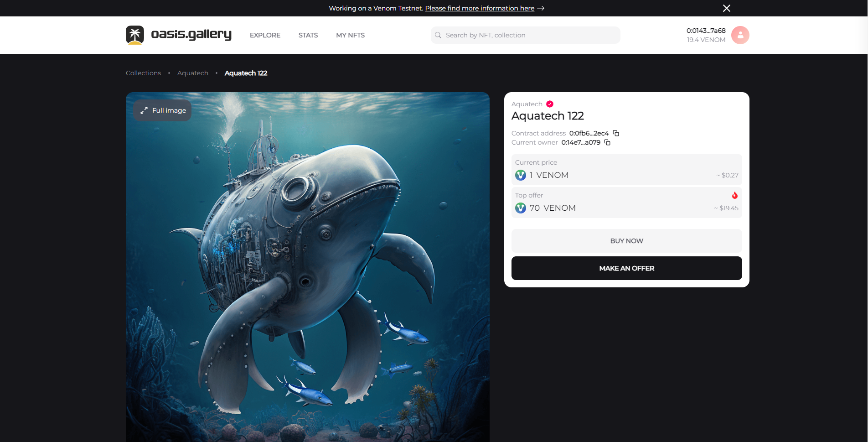Click the oasis.gallery palm tree logo
The height and width of the screenshot is (442, 868).
[135, 35]
